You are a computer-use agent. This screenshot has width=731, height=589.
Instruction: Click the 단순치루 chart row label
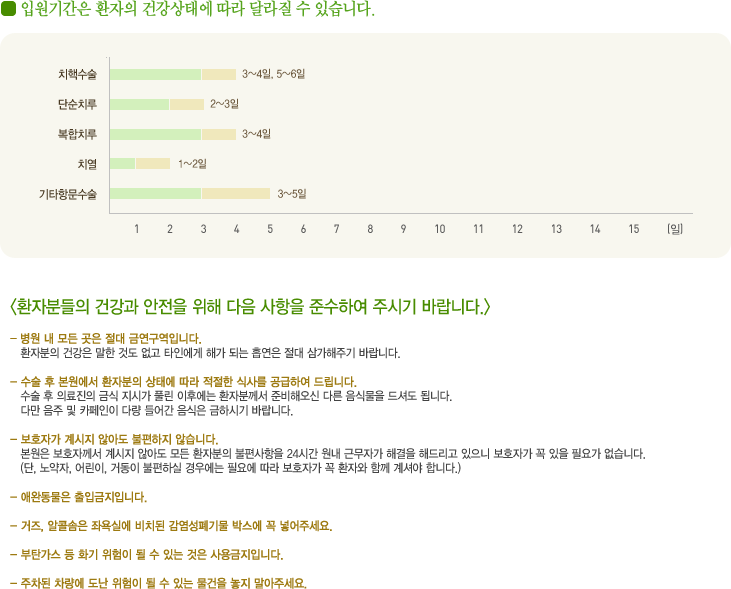[x=77, y=104]
